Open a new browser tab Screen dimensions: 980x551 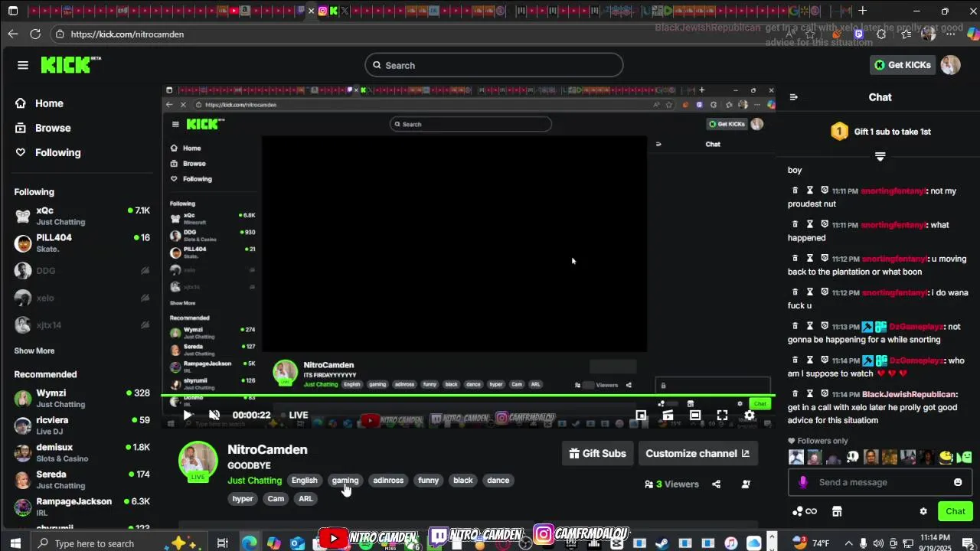(x=863, y=11)
